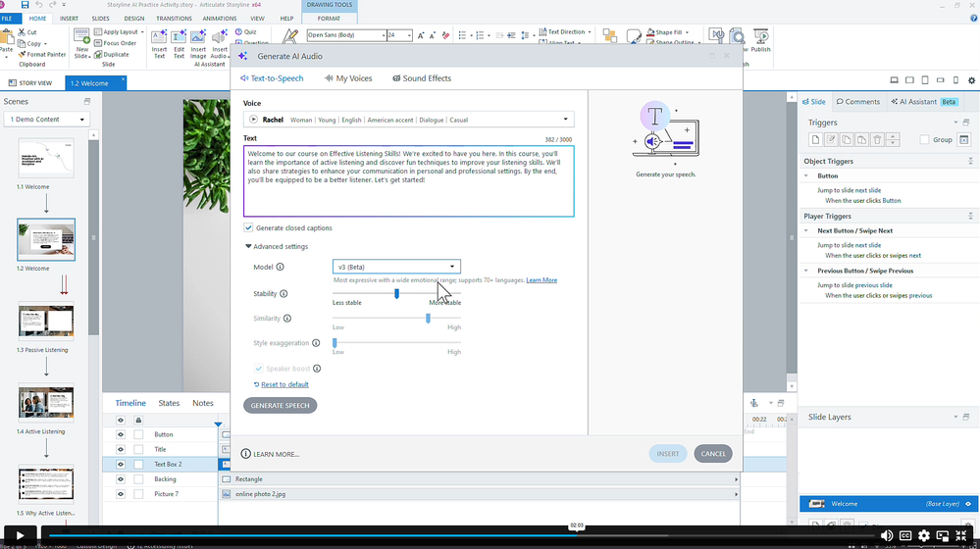Click the delete trigger trash icon
Image resolution: width=980 pixels, height=549 pixels.
[877, 140]
